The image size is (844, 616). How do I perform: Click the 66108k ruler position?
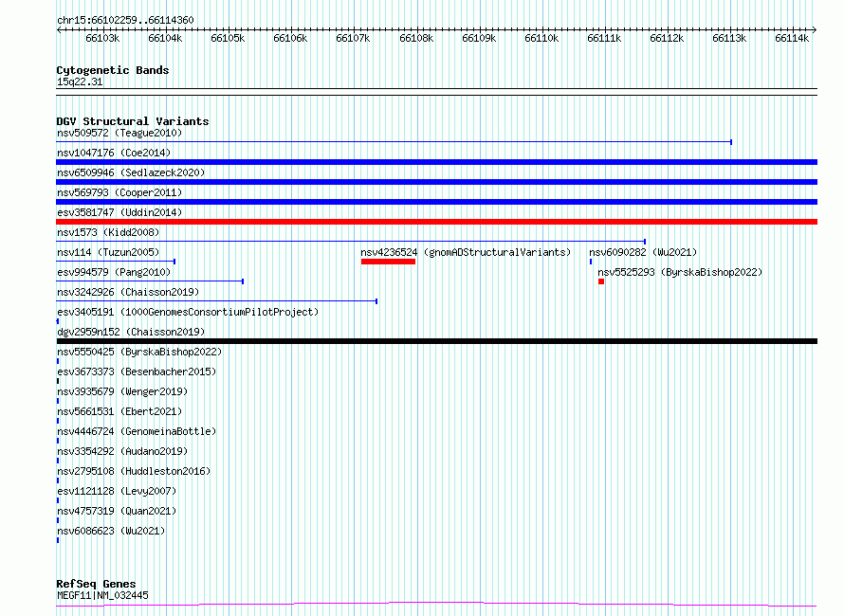(x=416, y=38)
